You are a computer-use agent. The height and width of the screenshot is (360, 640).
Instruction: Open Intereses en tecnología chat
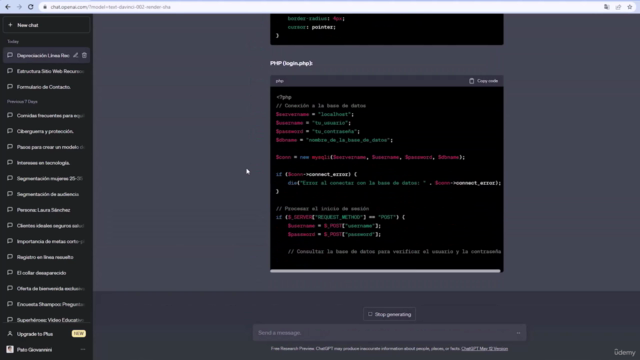pos(46,163)
